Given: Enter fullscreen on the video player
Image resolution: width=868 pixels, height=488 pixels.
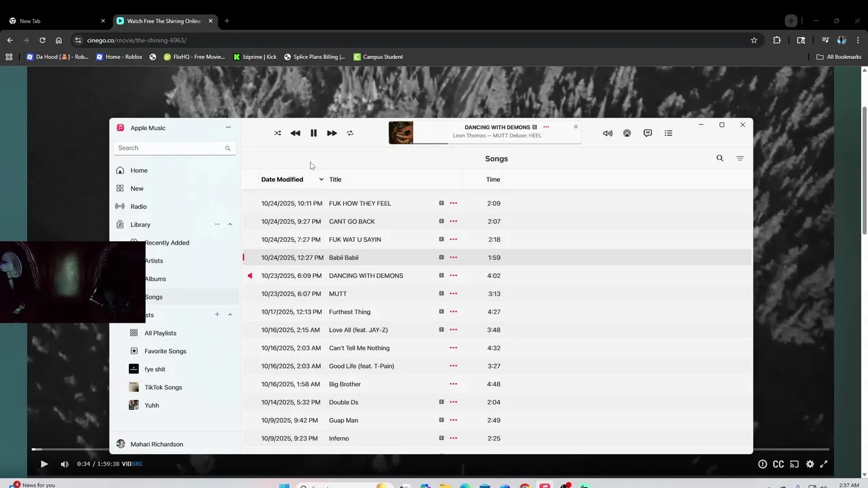Looking at the screenshot, I should pyautogui.click(x=824, y=464).
